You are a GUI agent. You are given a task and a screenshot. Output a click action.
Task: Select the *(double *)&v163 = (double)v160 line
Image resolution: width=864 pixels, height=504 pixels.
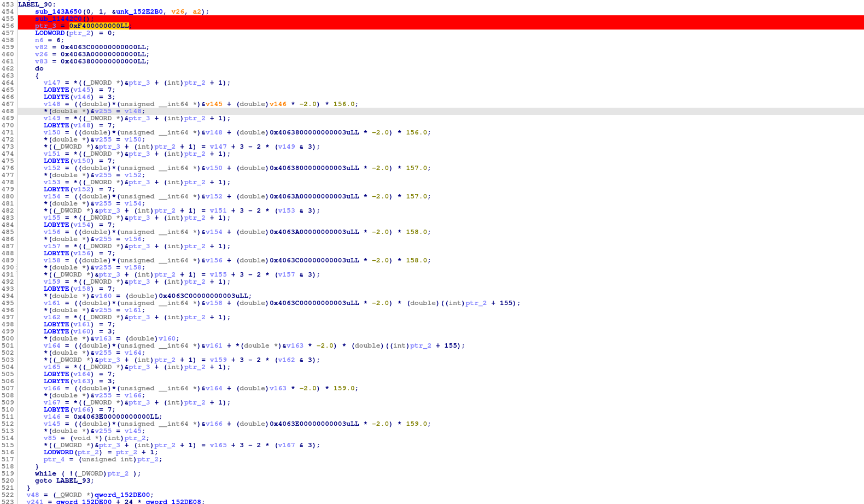112,338
